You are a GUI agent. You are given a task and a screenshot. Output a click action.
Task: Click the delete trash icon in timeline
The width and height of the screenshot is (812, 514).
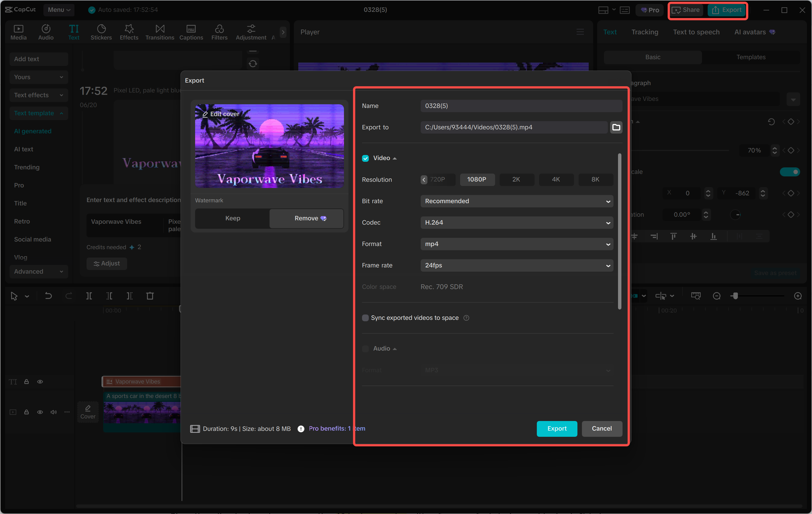(x=150, y=296)
